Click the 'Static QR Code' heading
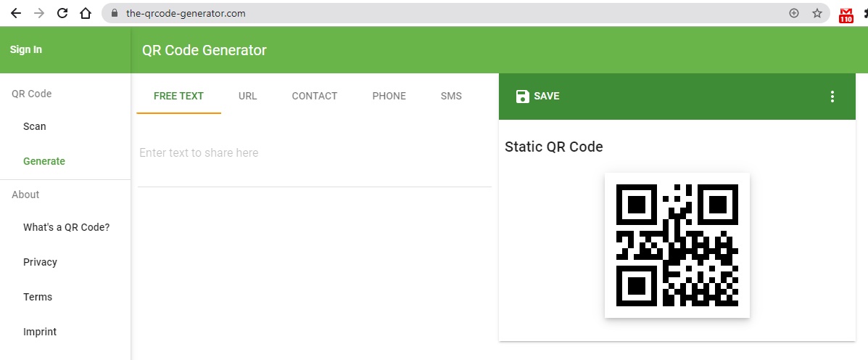Image resolution: width=868 pixels, height=360 pixels. pos(553,147)
